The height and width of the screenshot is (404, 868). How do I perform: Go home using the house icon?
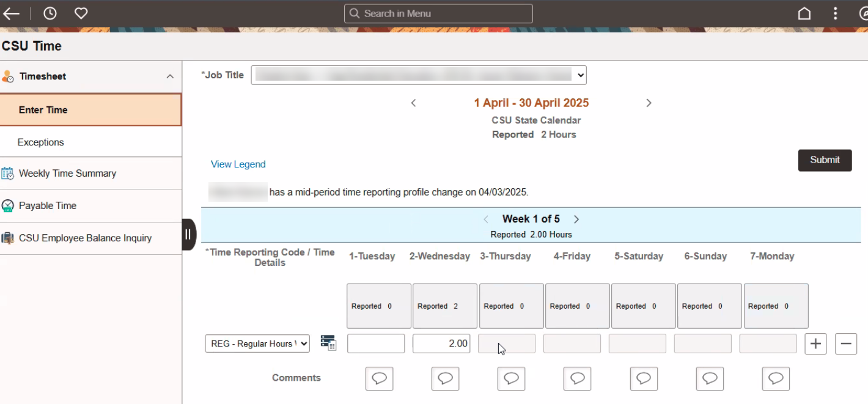tap(804, 13)
